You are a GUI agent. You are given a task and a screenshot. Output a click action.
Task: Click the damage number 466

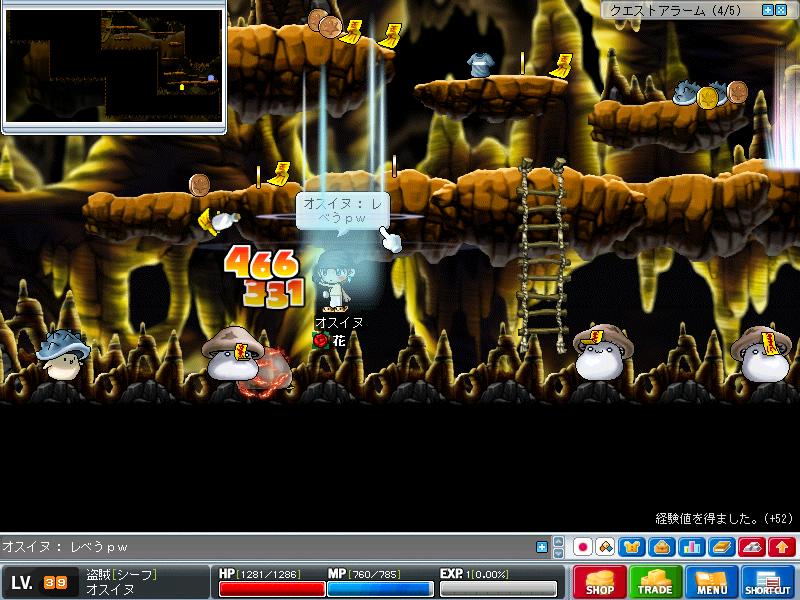click(261, 262)
